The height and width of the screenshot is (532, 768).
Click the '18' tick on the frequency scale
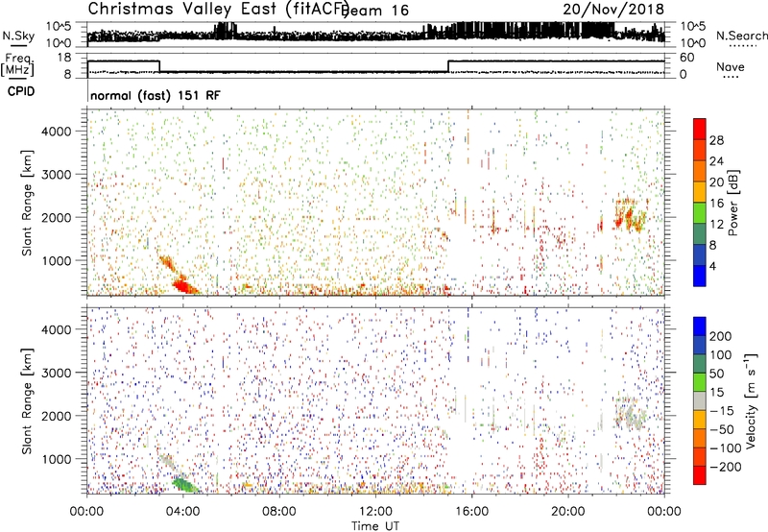coord(64,58)
